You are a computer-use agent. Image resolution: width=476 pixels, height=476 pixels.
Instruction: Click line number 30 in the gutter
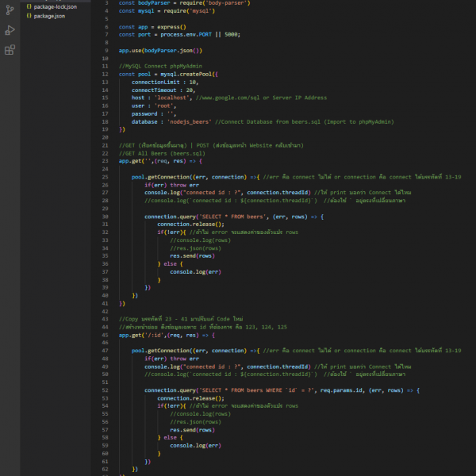click(105, 216)
